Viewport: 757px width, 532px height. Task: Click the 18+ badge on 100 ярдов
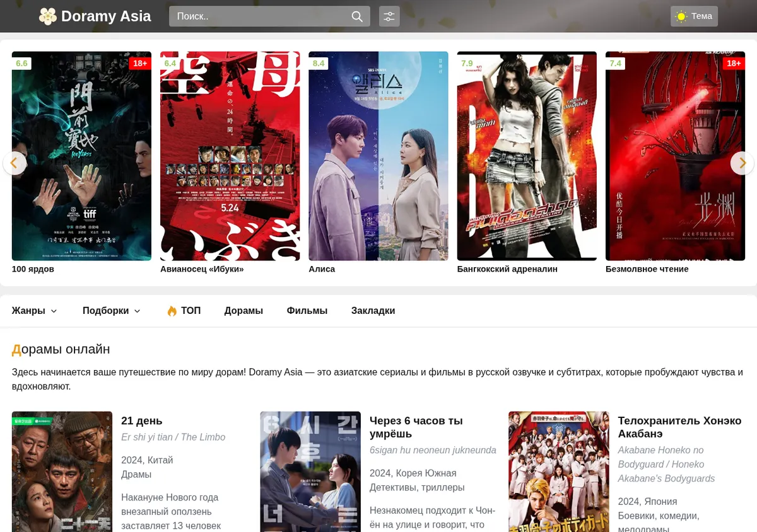coord(140,64)
